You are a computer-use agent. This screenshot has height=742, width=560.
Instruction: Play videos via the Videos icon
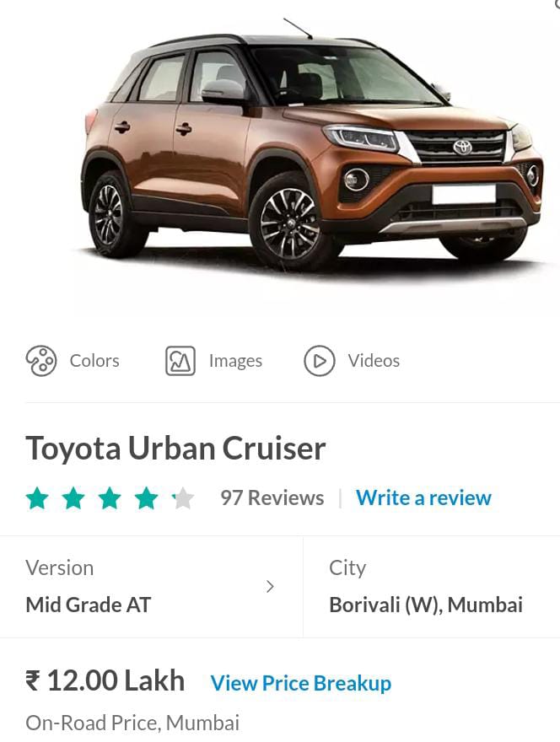click(x=320, y=361)
